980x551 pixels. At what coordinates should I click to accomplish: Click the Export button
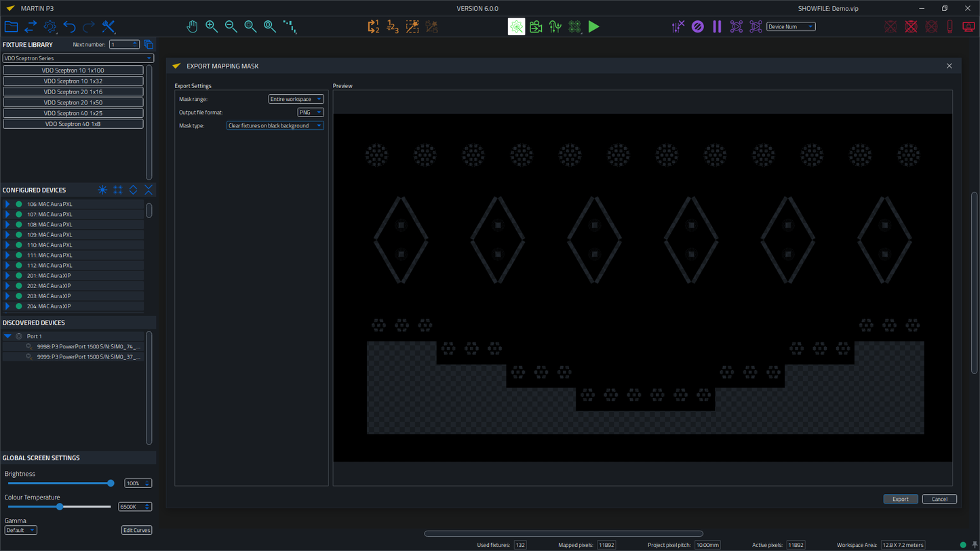point(901,499)
